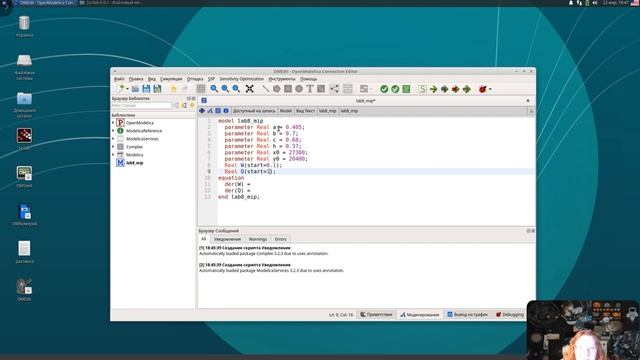The width and height of the screenshot is (640, 360).
Task: Select the Line shape tool
Action: click(266, 89)
